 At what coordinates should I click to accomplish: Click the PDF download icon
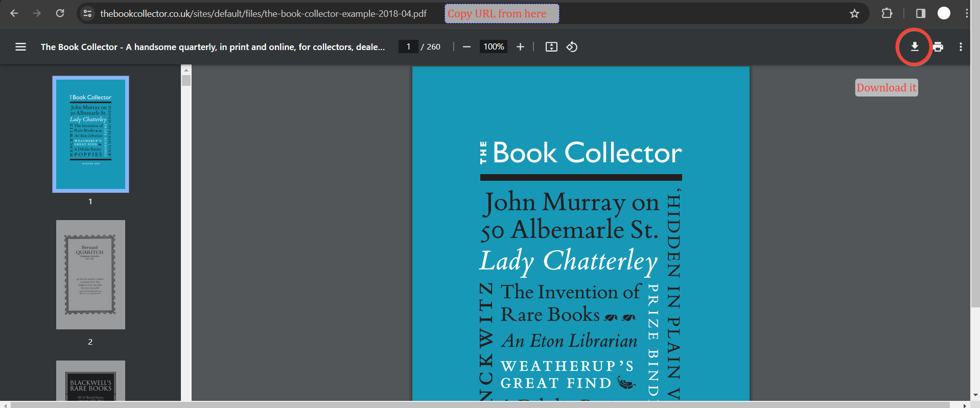[x=914, y=47]
